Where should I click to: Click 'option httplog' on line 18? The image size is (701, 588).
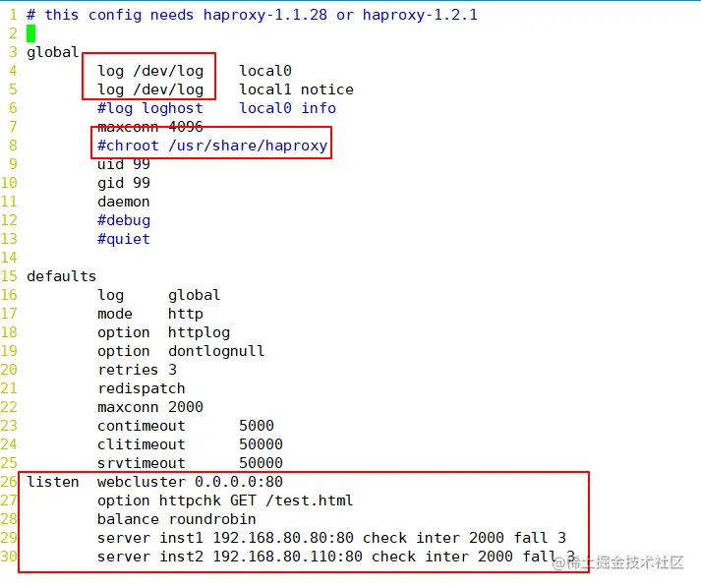tap(163, 332)
